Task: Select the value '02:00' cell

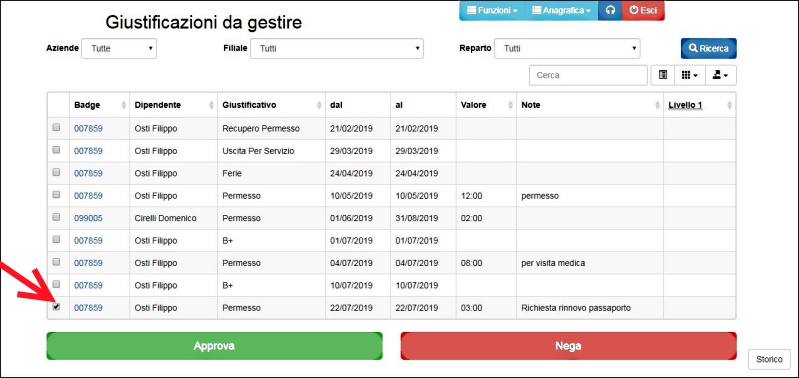Action: tap(486, 218)
